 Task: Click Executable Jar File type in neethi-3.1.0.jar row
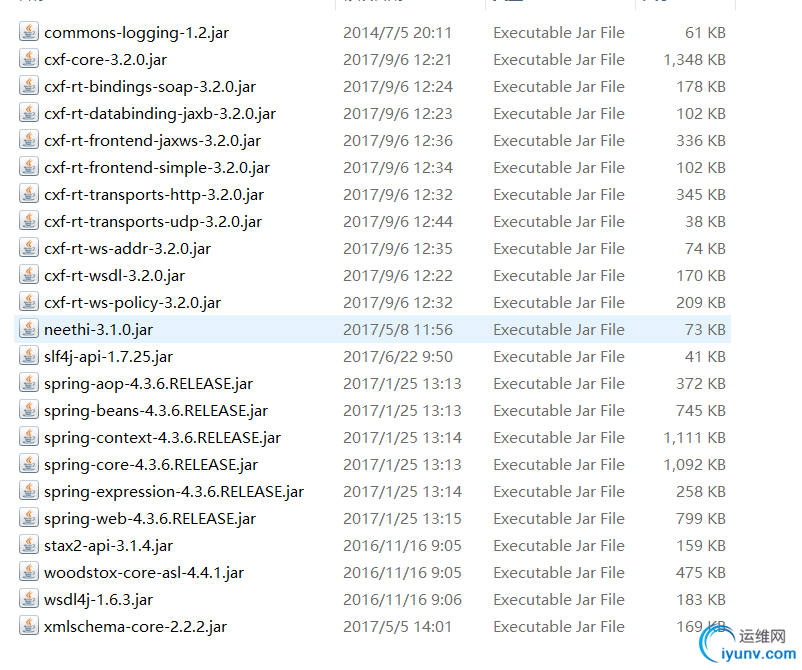tap(559, 330)
